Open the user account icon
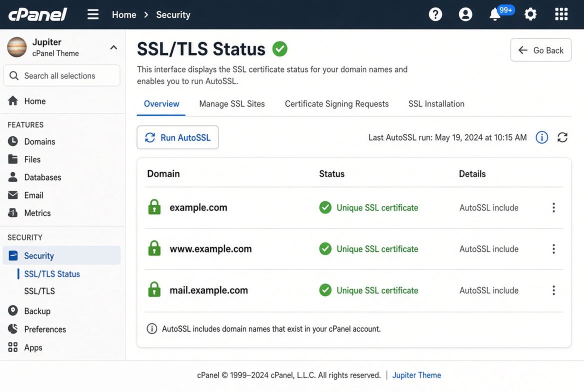This screenshot has height=392, width=584. pyautogui.click(x=465, y=14)
